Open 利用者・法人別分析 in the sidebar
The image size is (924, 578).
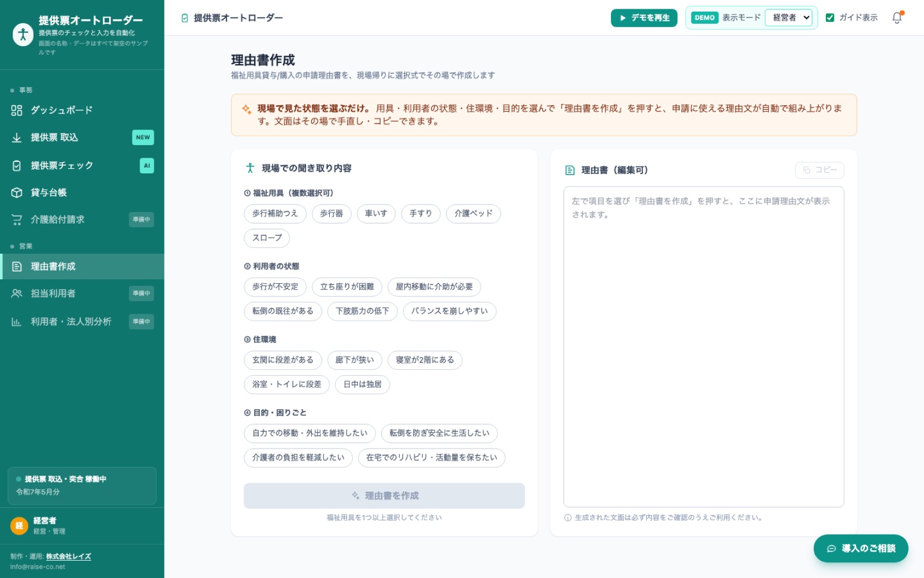(x=82, y=322)
